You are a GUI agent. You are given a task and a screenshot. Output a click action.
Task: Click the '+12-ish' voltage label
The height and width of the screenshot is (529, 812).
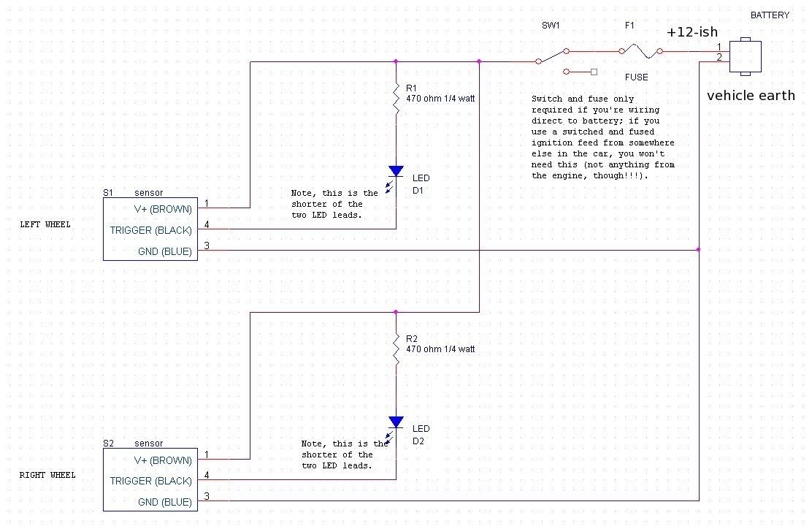[x=691, y=33]
